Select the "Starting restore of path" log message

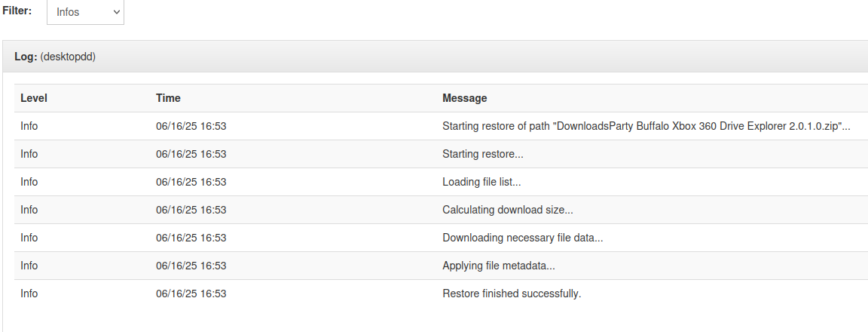coord(646,126)
